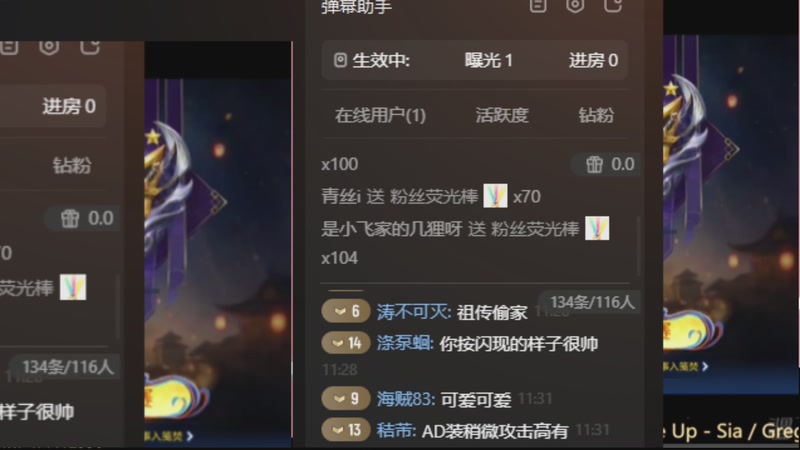
Task: Switch to the 在线用户(1) tab
Action: (380, 115)
